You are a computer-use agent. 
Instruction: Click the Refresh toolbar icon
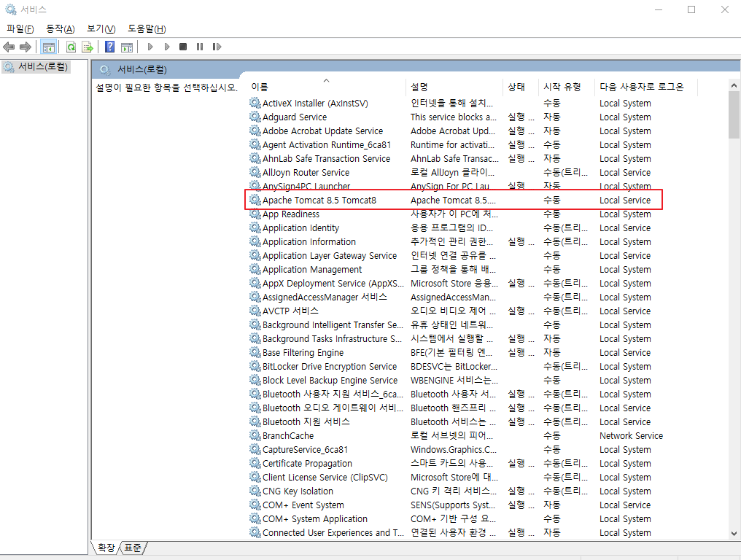coord(71,47)
